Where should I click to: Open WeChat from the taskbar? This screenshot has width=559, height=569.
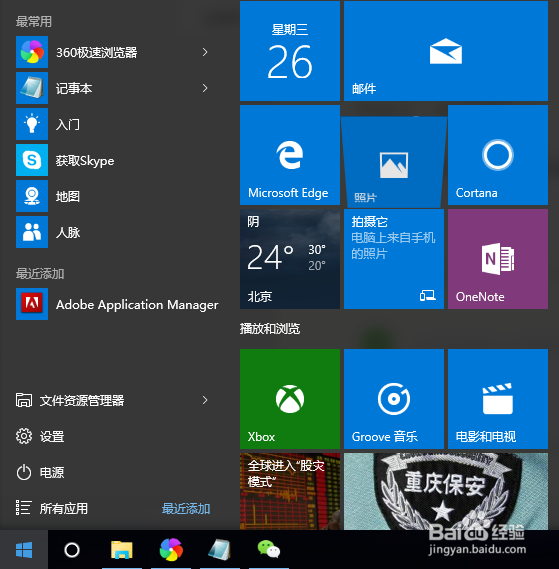coord(269,549)
